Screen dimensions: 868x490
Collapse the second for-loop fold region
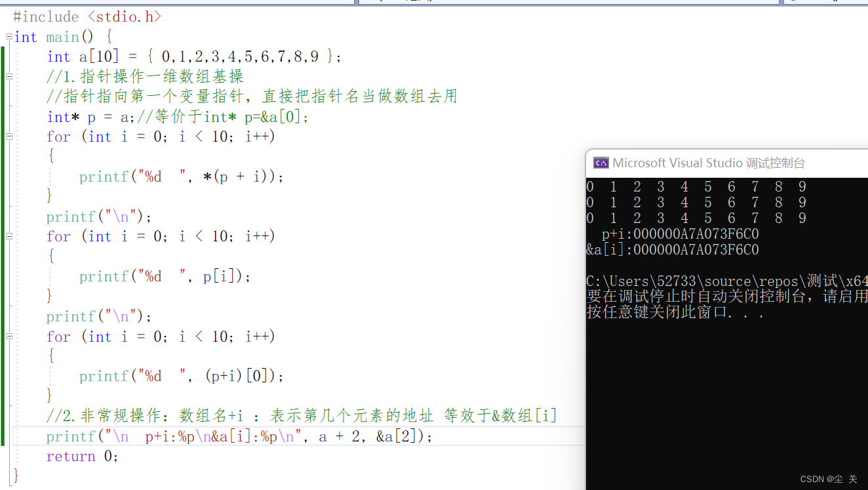[x=8, y=235]
